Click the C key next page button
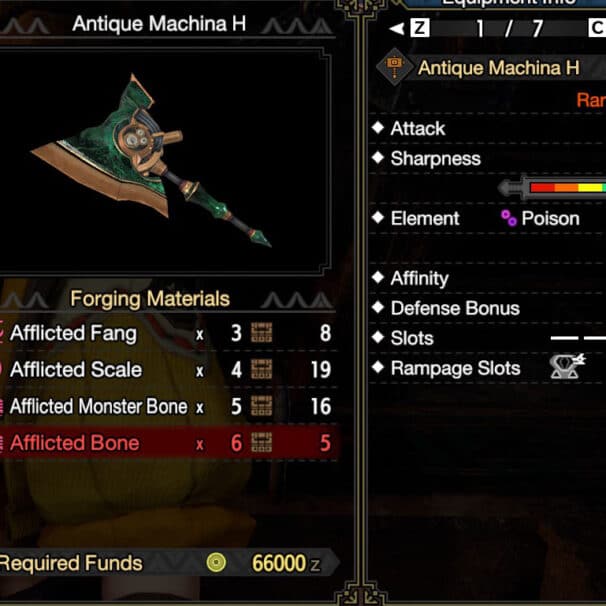606x606 pixels. tap(597, 28)
